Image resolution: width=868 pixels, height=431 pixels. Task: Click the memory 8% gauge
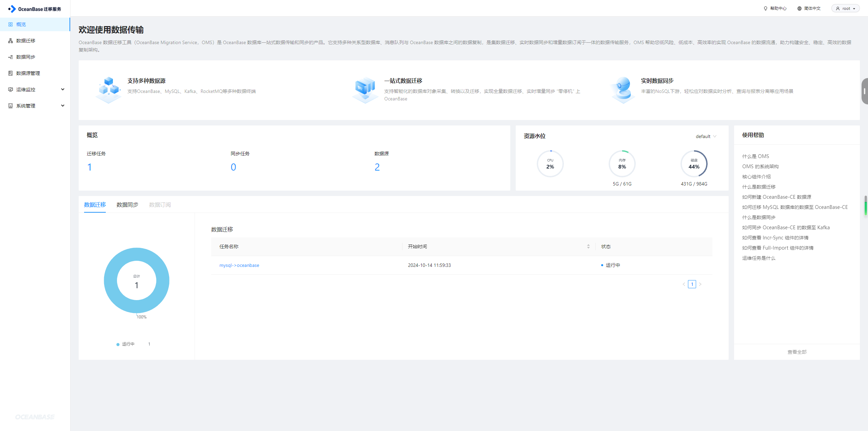(x=622, y=164)
